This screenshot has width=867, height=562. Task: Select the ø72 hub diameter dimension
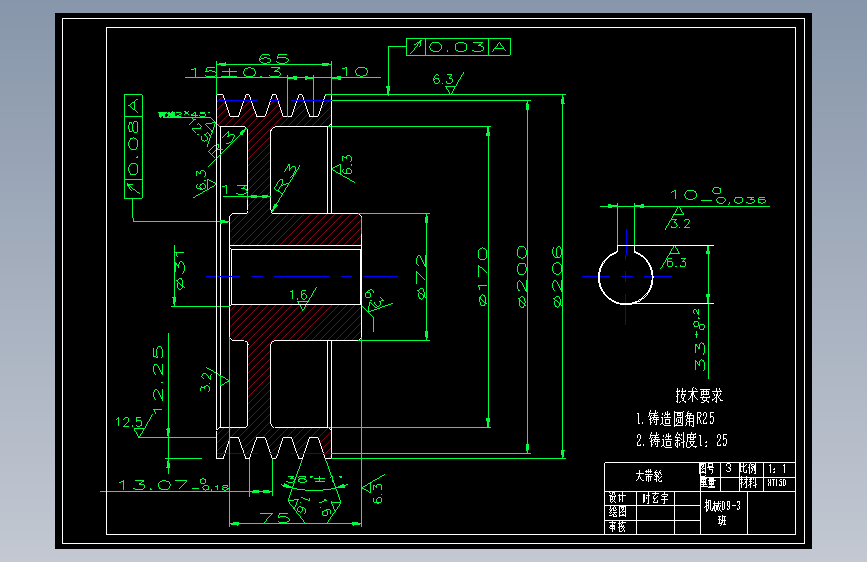421,277
